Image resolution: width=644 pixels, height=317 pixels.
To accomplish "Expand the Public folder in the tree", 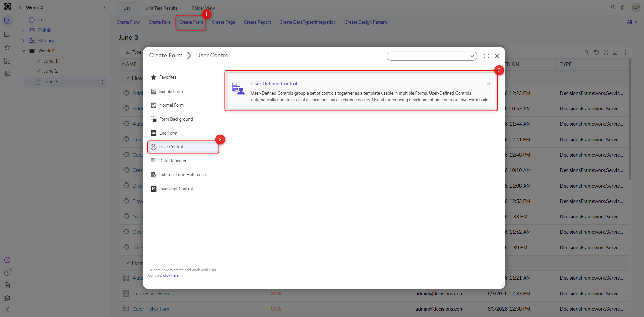I will click(x=23, y=30).
